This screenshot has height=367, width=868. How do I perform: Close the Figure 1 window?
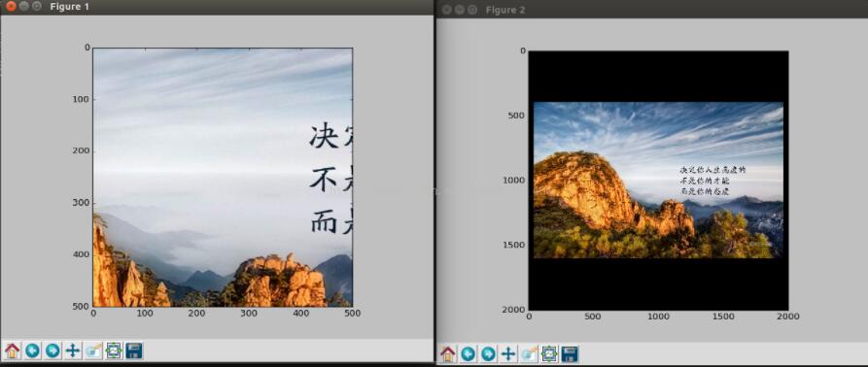click(x=11, y=7)
